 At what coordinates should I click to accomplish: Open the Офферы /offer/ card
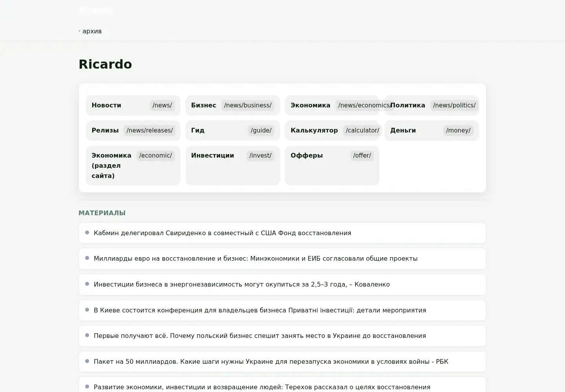point(332,165)
